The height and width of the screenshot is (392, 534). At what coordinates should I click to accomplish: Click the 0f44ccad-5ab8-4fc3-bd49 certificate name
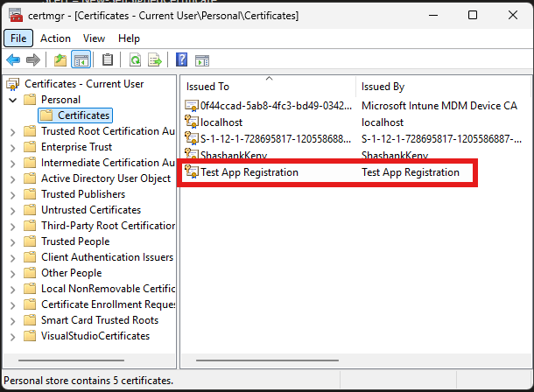coord(276,106)
